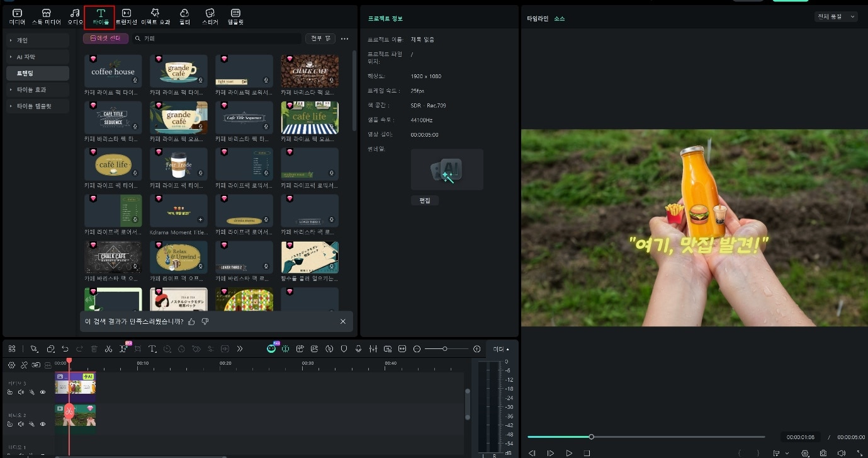Click the fullscreen preview icon
868x458 pixels.
coord(859,453)
